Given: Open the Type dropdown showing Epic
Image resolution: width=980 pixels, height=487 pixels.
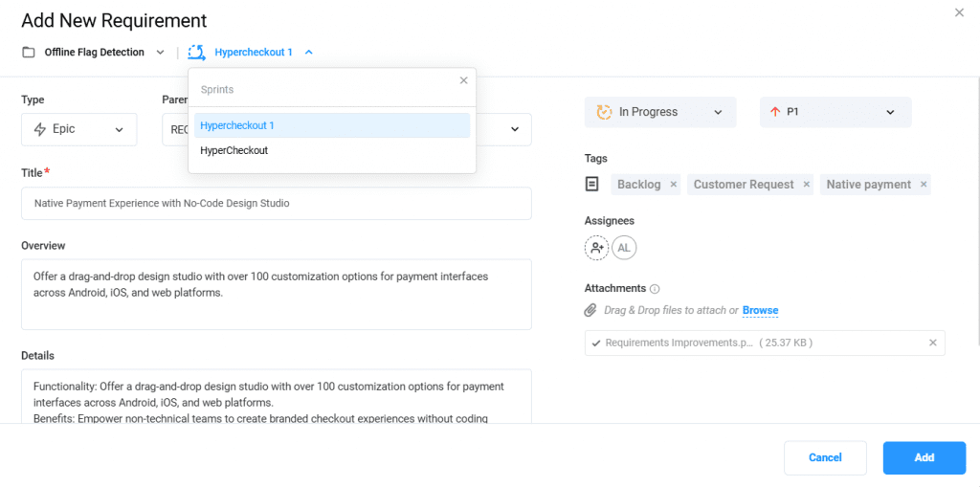Looking at the screenshot, I should [x=78, y=129].
